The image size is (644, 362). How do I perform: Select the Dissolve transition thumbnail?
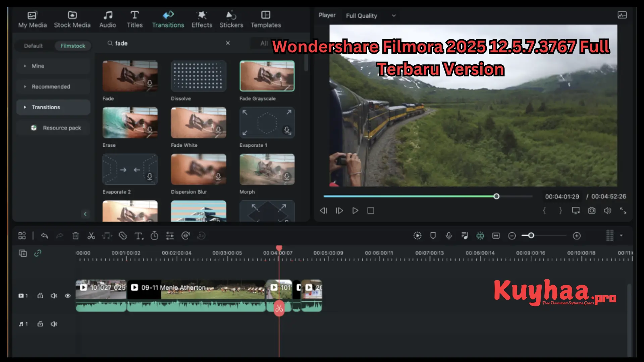199,76
